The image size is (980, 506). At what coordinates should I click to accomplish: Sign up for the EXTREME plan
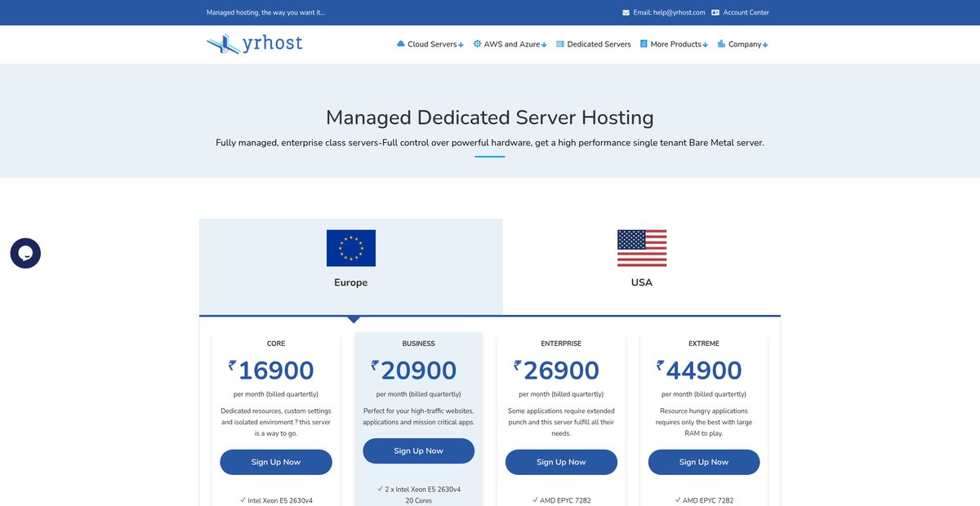tap(704, 462)
